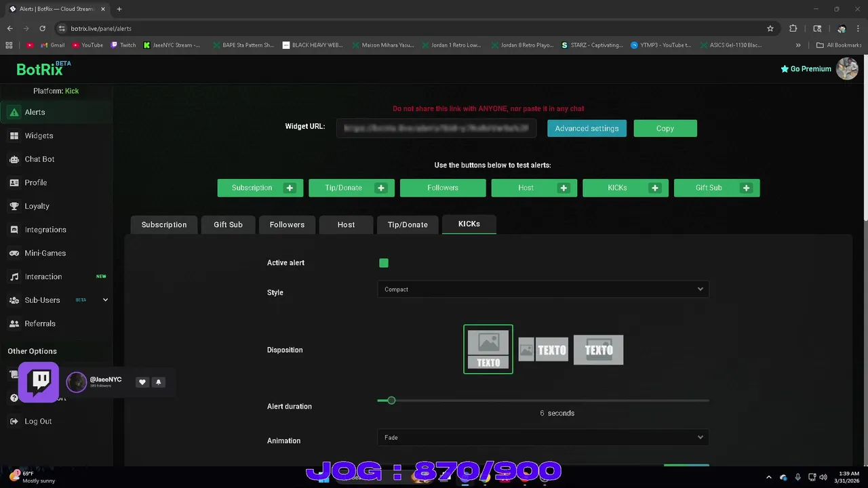Screen dimensions: 868x488
Task: Open the Widgets sidebar icon
Action: (x=14, y=136)
